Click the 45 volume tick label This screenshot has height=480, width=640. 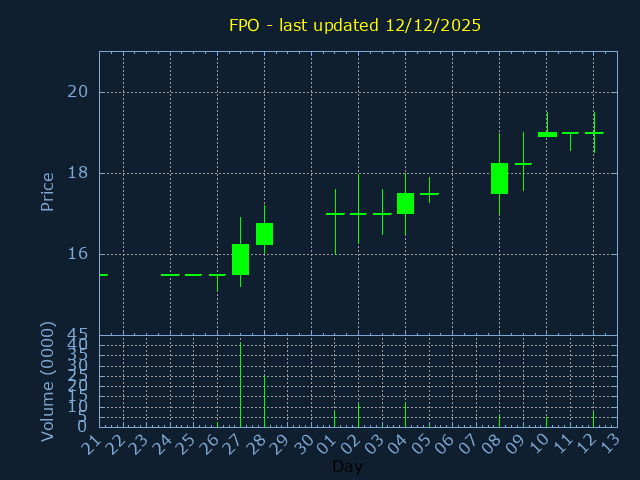point(78,334)
